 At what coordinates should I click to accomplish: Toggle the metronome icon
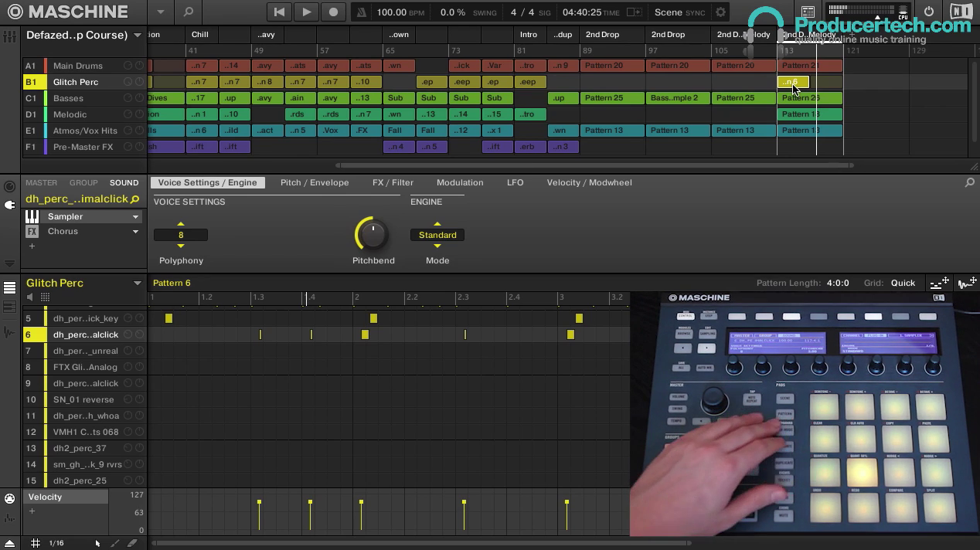click(x=361, y=12)
